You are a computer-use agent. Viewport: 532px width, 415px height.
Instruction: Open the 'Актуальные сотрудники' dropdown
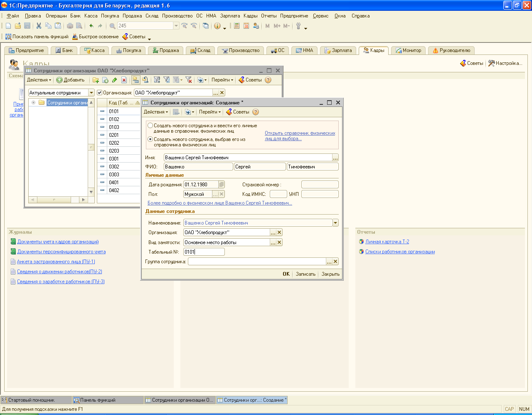91,93
